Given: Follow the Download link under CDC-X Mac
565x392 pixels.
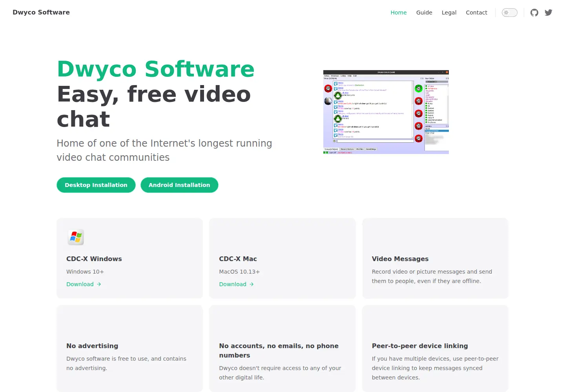Looking at the screenshot, I should point(236,284).
